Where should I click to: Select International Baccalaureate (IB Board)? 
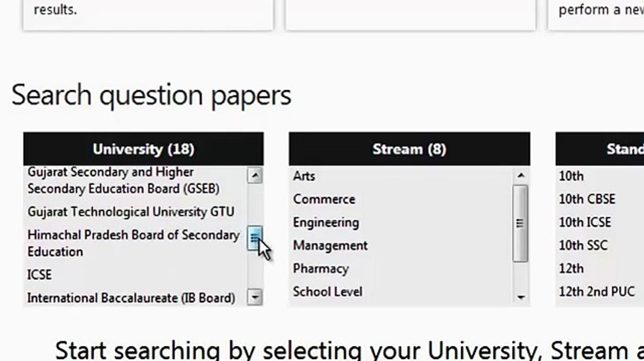click(x=131, y=298)
